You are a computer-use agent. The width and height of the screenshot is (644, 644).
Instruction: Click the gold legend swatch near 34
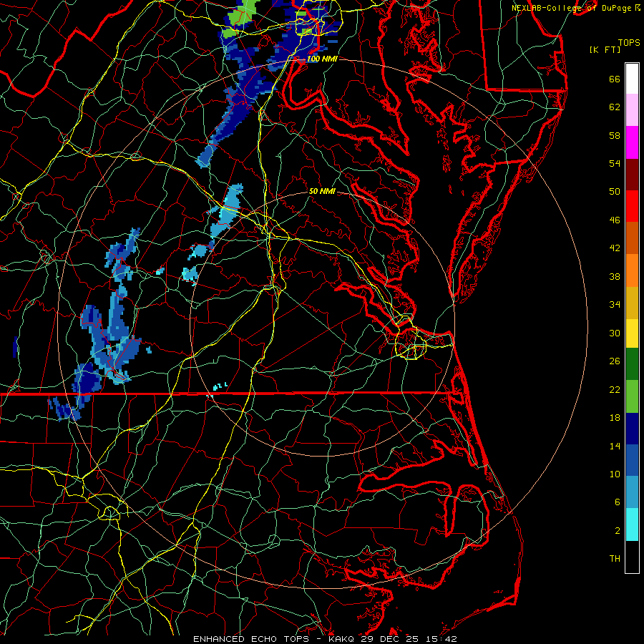(632, 303)
